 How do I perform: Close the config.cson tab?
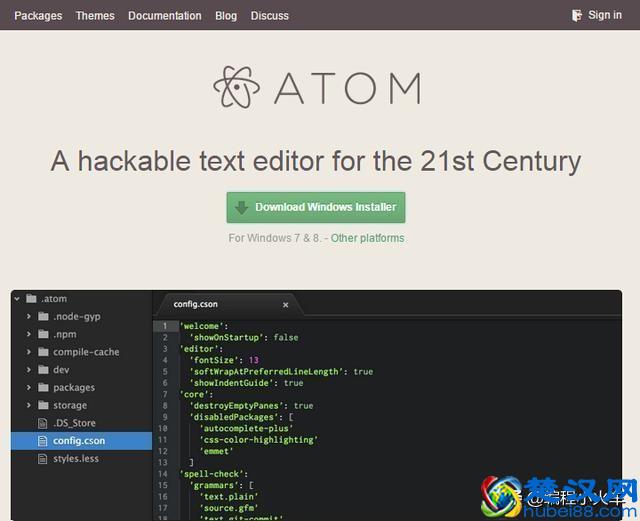click(x=286, y=305)
